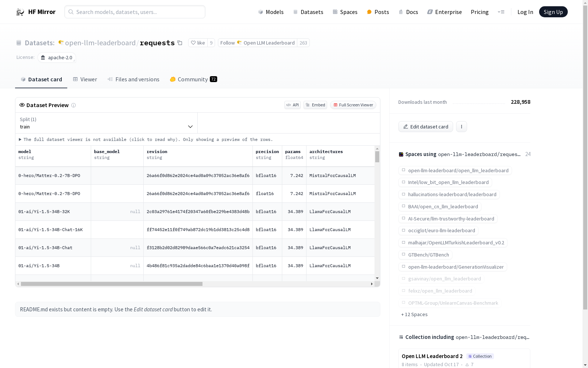Click the apache-2.0 license tag
Screen dimensions: 588x368
[x=57, y=57]
